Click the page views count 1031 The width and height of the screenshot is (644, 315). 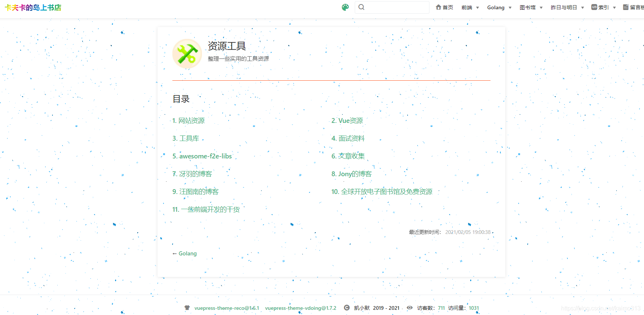click(474, 308)
